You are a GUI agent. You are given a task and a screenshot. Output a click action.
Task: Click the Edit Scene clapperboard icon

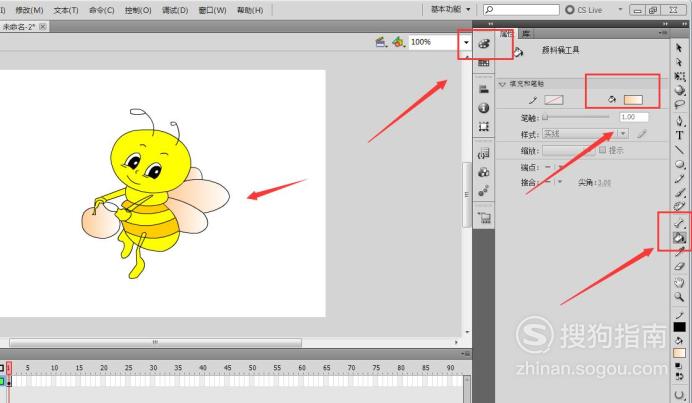coord(381,42)
